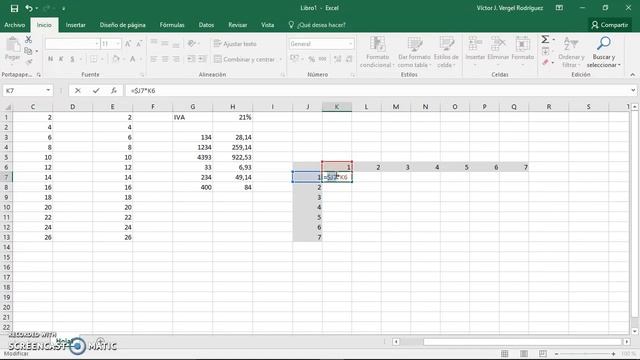Screen dimensions: 640x360
Task: Open Ordenar y filtrar
Action: point(571,52)
